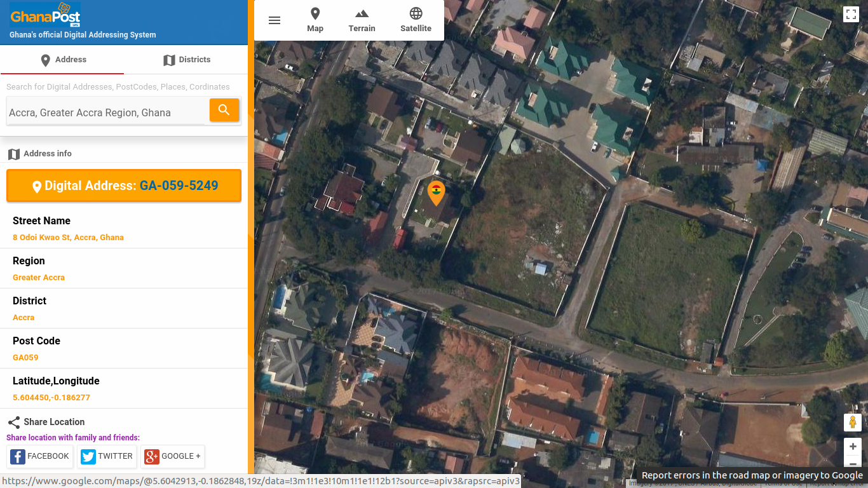Click the GhanaPost logo
The width and height of the screenshot is (868, 488).
[45, 15]
